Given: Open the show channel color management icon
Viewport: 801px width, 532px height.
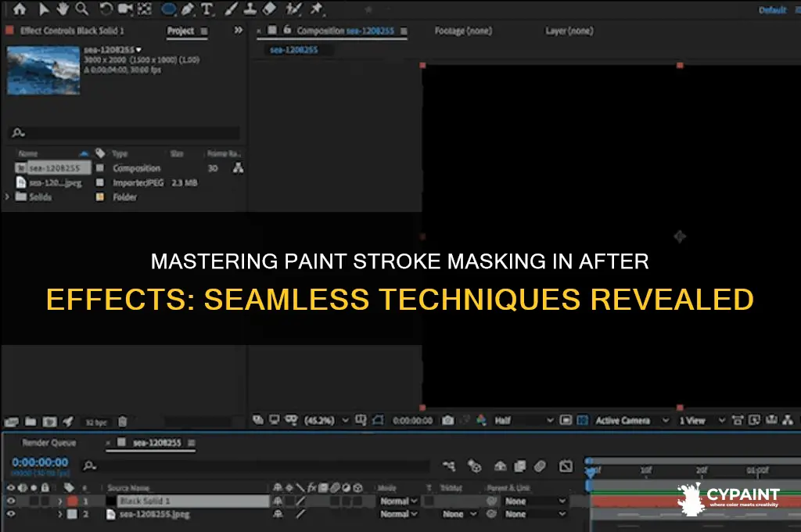Looking at the screenshot, I should 481,420.
